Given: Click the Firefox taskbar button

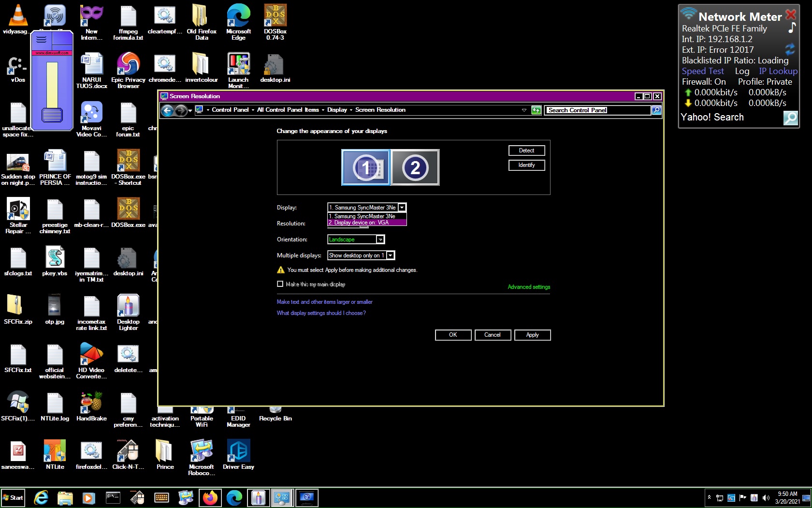Looking at the screenshot, I should [x=210, y=497].
